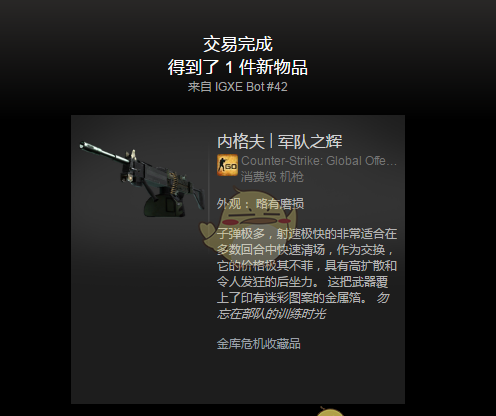Click the 交易完成 heading
The width and height of the screenshot is (496, 416).
[238, 44]
